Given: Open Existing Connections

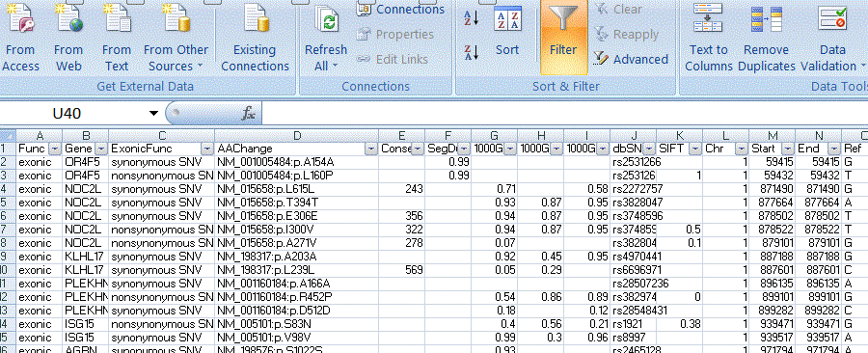Looking at the screenshot, I should [256, 39].
